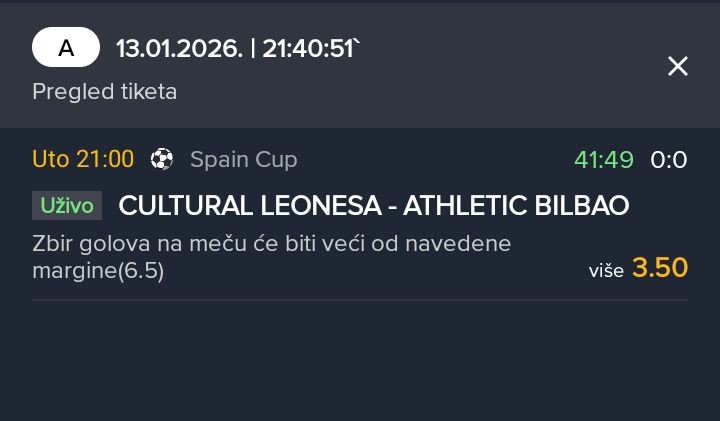Click the green 41:49 match clock
The height and width of the screenshot is (421, 720).
(x=604, y=159)
